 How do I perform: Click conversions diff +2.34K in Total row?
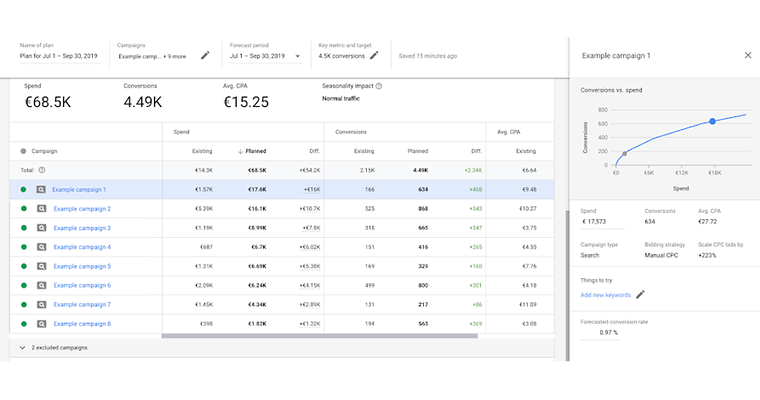point(473,170)
